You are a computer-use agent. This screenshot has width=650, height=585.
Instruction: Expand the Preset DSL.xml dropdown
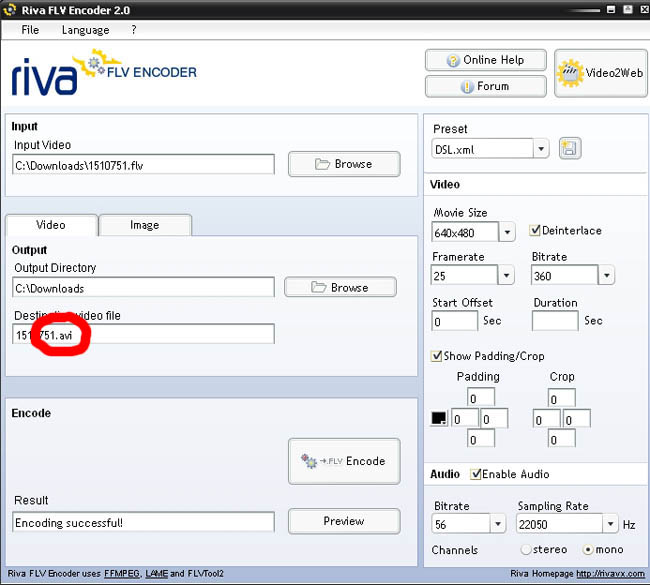click(x=541, y=148)
